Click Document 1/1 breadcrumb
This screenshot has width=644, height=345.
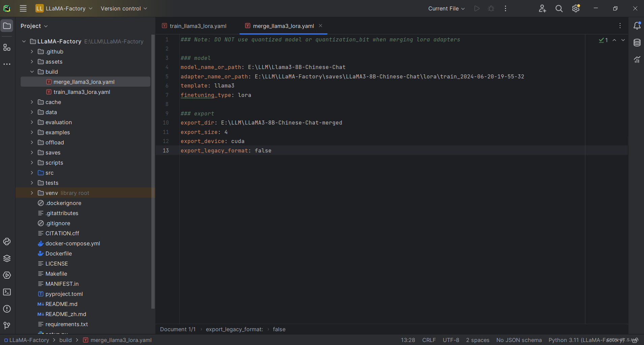[x=178, y=329]
